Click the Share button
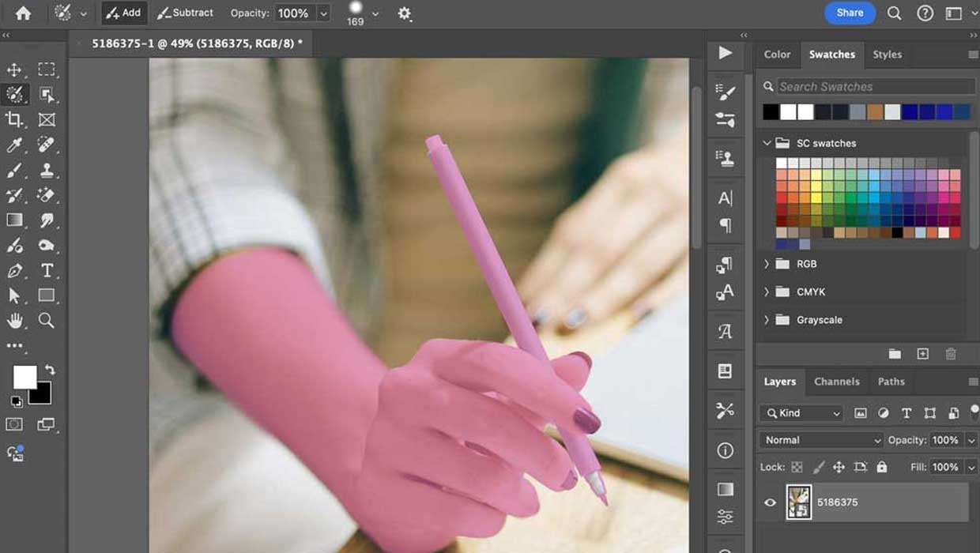Viewport: 980px width, 553px height. point(850,13)
